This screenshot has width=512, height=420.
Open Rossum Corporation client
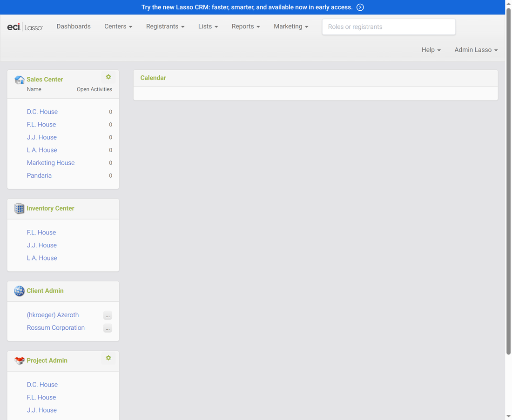tap(55, 327)
